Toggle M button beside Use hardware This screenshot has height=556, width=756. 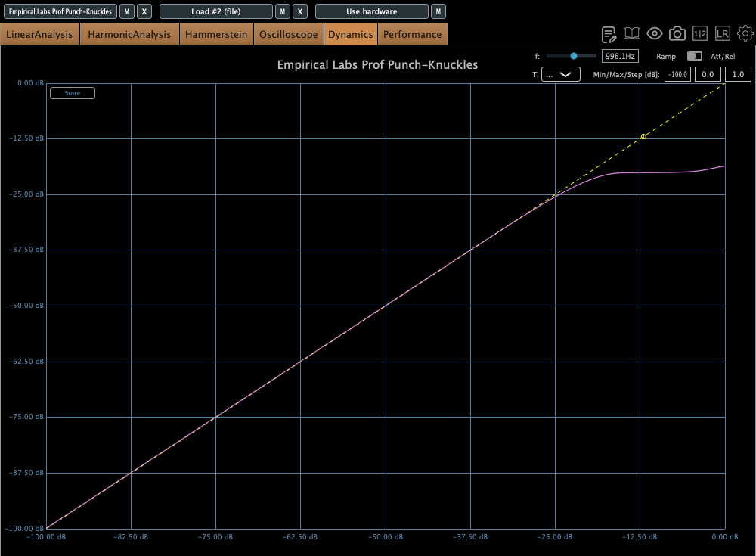[439, 11]
